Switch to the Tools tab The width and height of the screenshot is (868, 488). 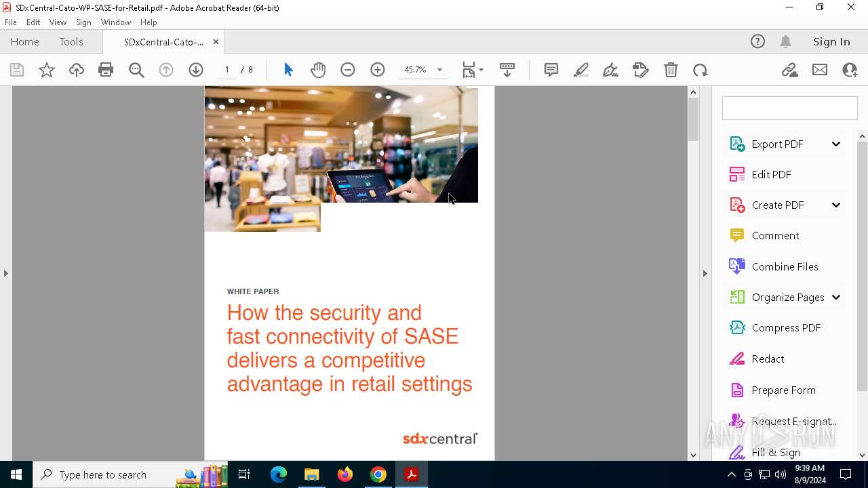pyautogui.click(x=71, y=41)
